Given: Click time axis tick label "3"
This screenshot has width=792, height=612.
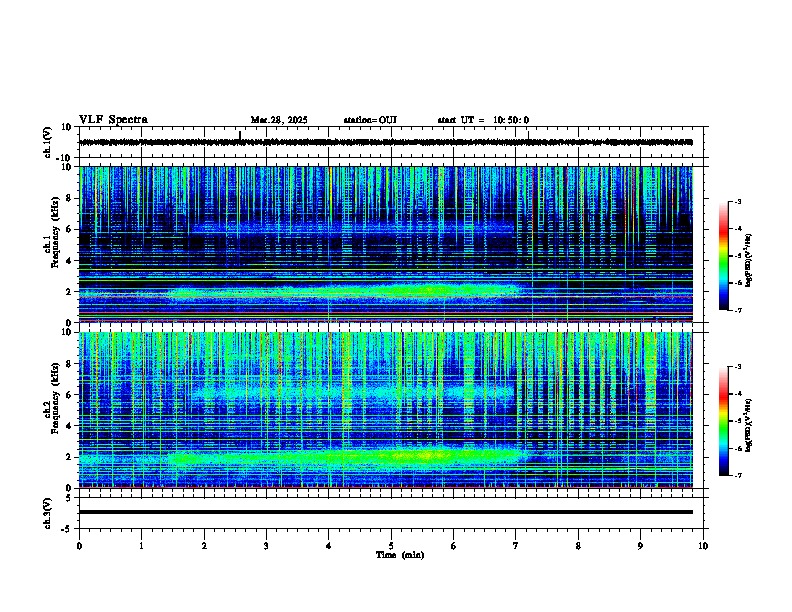Looking at the screenshot, I should 266,546.
